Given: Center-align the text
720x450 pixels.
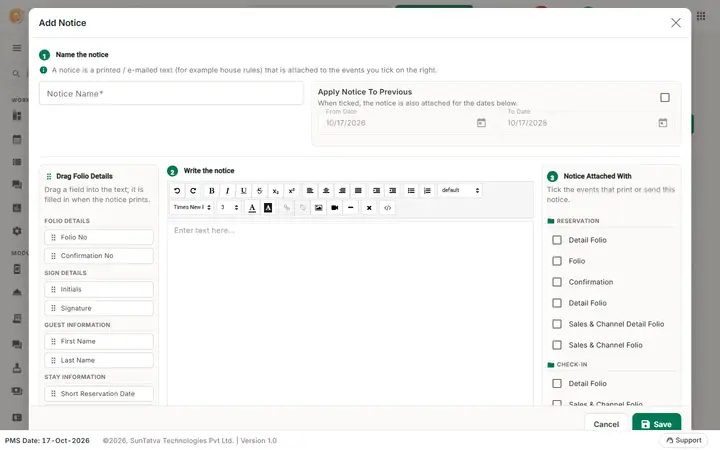Looking at the screenshot, I should pos(326,191).
